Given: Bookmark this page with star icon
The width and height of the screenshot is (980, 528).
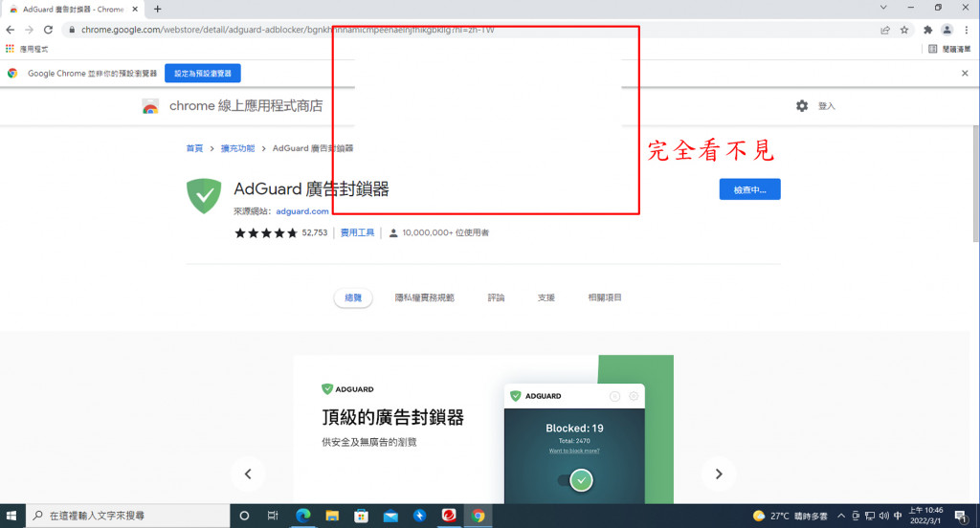Looking at the screenshot, I should coord(904,30).
